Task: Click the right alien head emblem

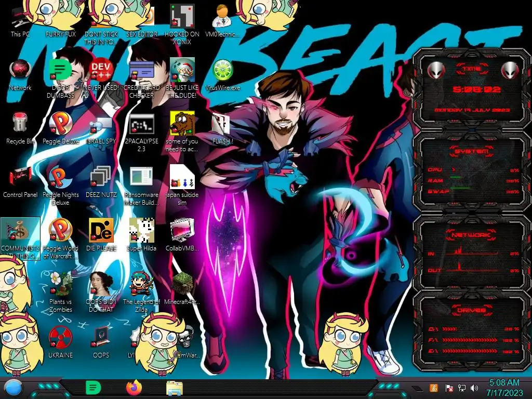Action: point(510,71)
